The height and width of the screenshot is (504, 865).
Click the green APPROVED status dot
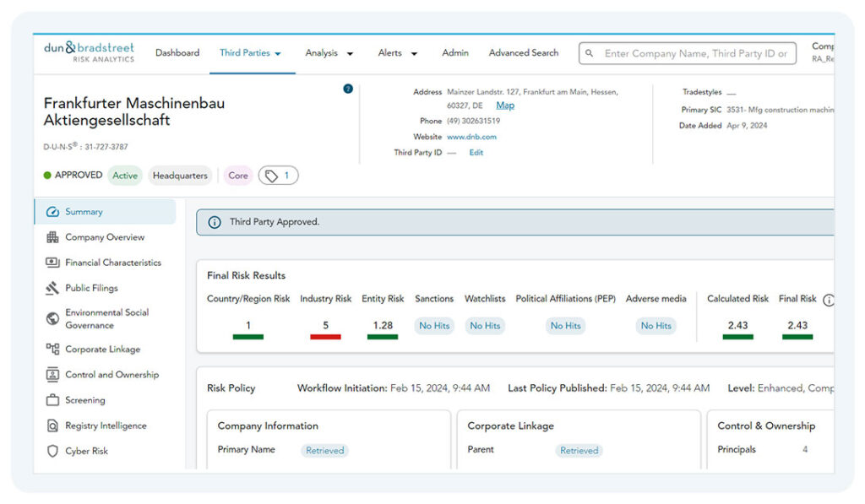(47, 176)
